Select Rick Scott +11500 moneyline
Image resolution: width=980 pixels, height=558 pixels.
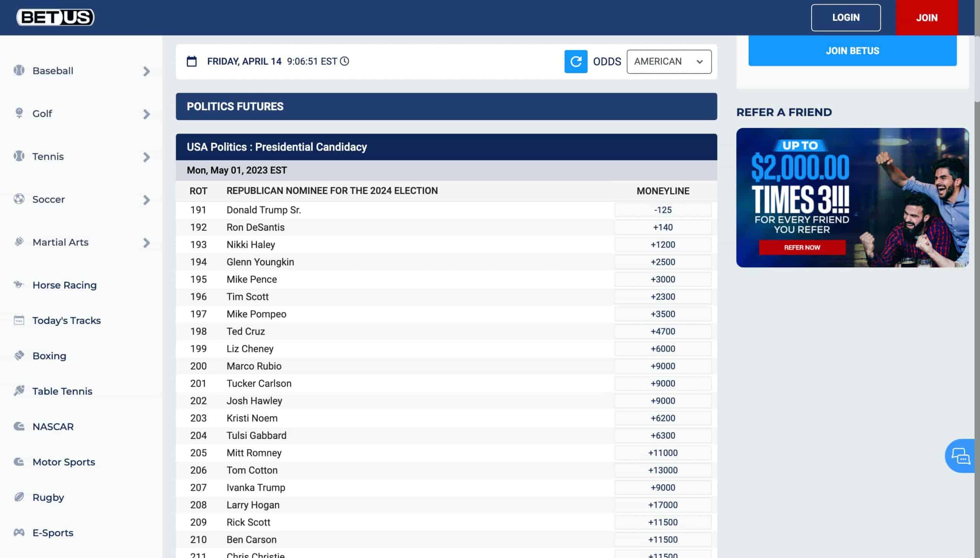coord(663,522)
